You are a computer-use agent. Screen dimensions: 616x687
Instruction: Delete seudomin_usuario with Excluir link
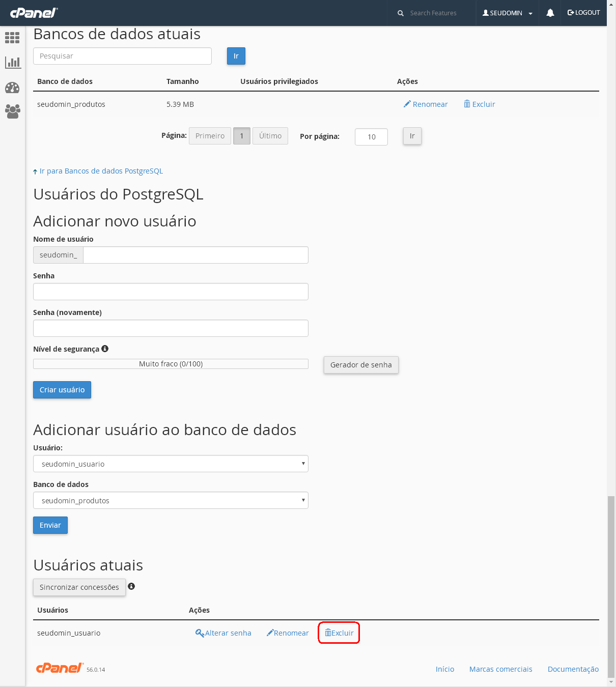click(339, 633)
